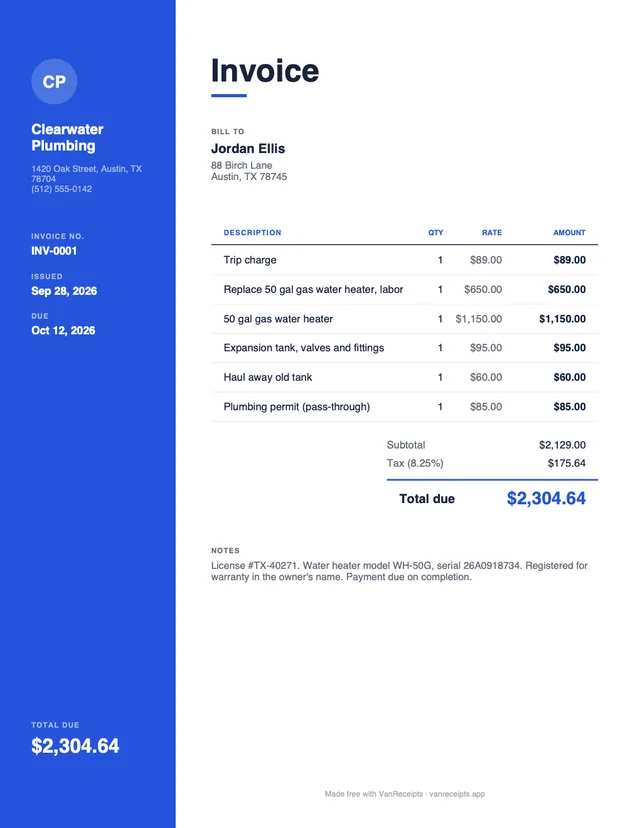Screen dimensions: 640x828
Task: Click the CP logo circle
Action: click(54, 81)
